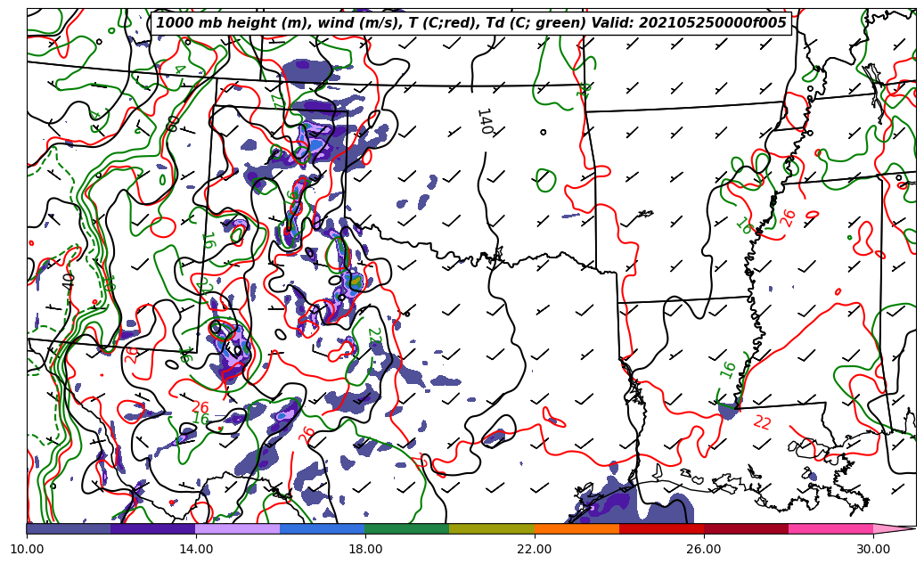
Task: Click the colorbar extension arrow at right end
Action: [x=894, y=528]
